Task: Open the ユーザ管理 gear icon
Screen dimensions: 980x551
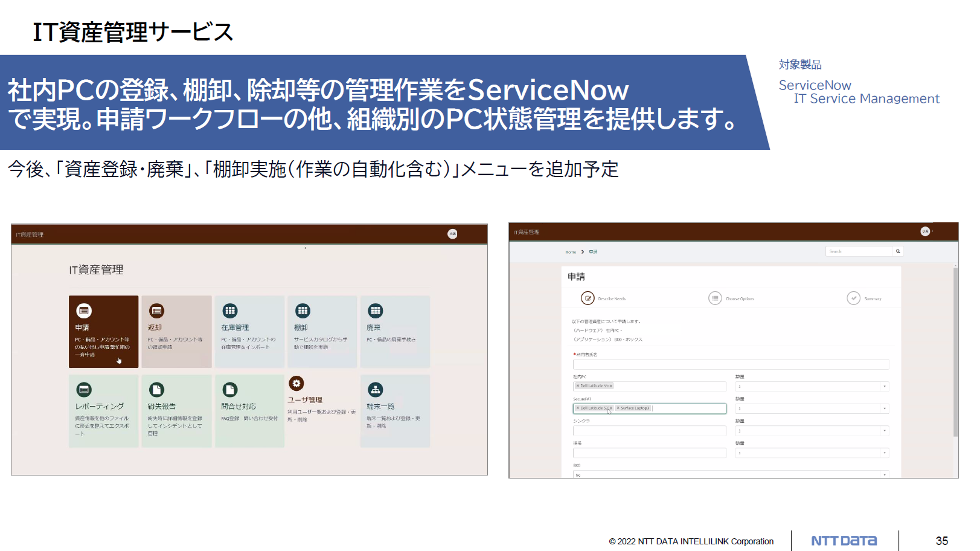Action: 296,383
